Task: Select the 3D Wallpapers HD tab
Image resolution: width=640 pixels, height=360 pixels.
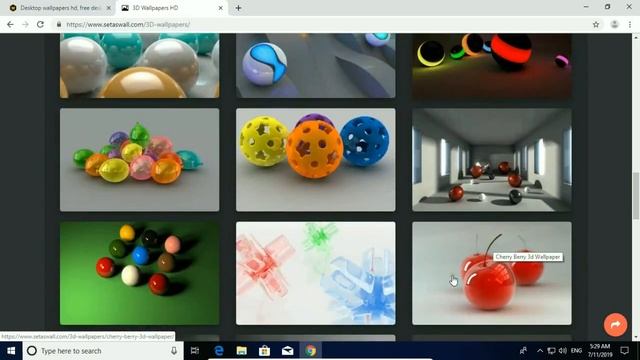Action: [171, 8]
